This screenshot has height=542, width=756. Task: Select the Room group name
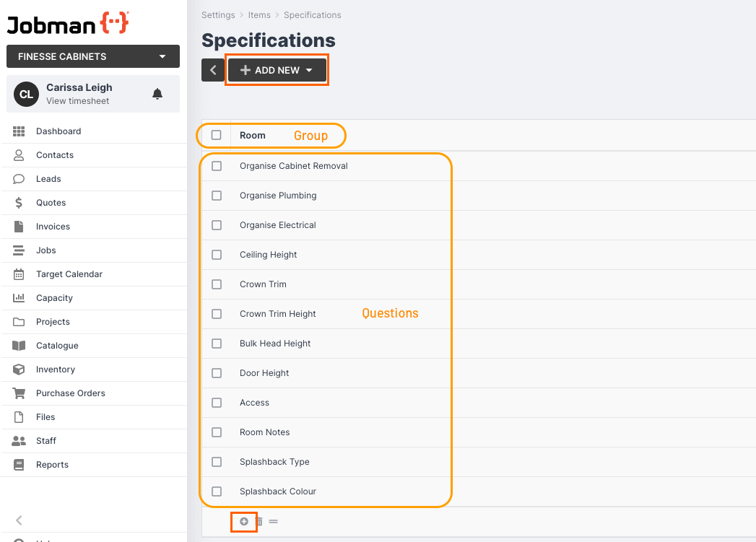(x=253, y=136)
